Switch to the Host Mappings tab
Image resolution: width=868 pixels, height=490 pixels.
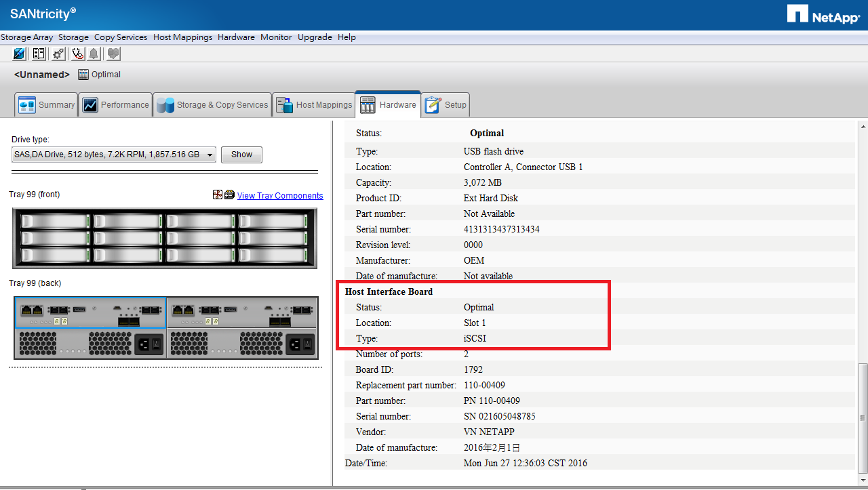(313, 104)
